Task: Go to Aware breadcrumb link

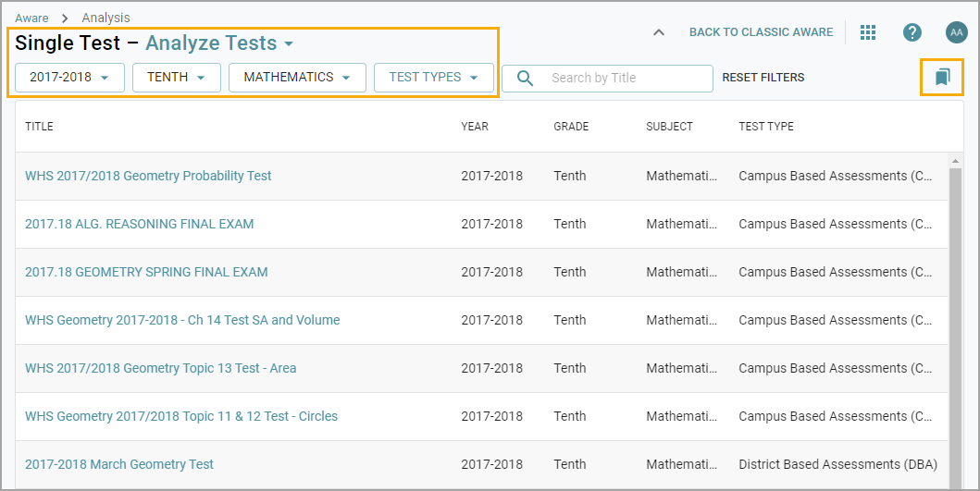Action: pyautogui.click(x=31, y=18)
